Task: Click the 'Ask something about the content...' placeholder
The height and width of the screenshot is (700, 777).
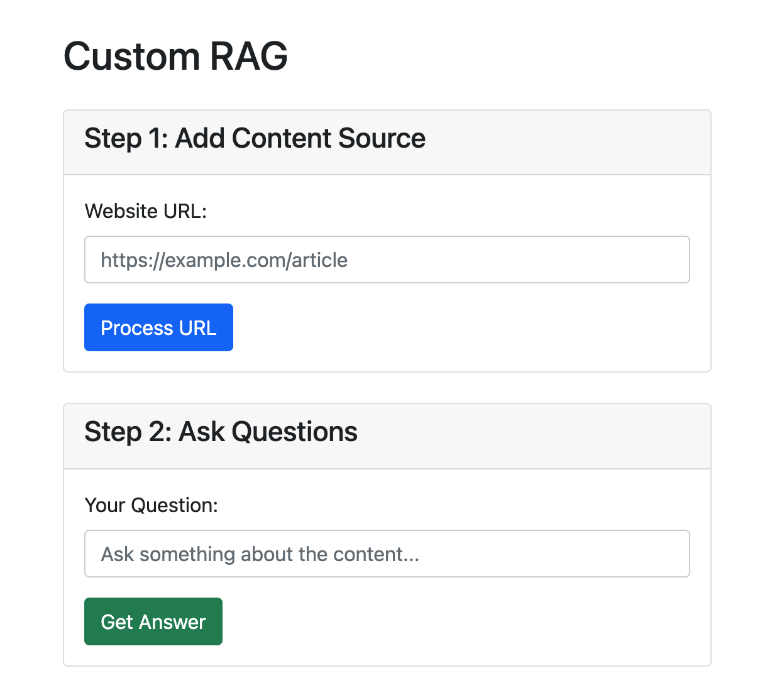Action: pos(260,554)
